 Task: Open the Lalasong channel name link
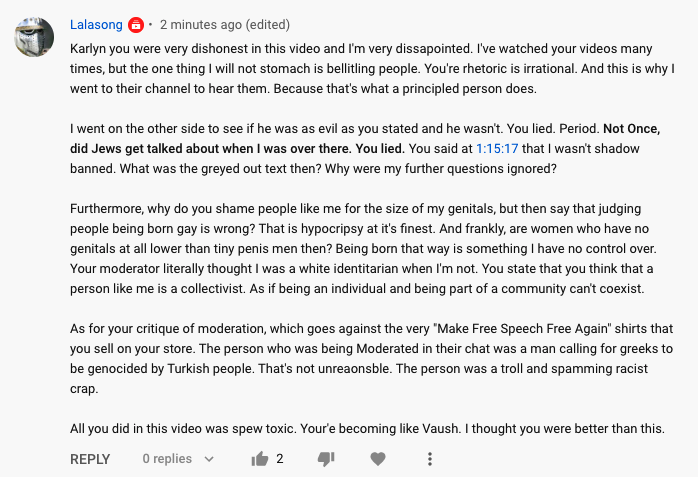96,24
